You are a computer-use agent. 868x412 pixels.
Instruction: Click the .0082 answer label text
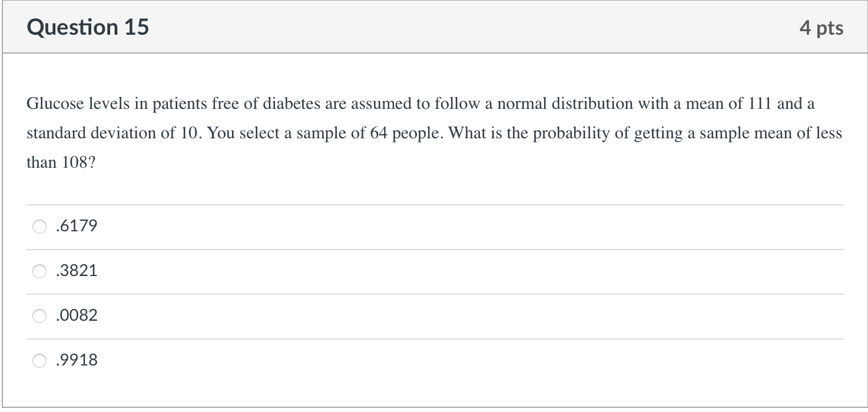tap(76, 315)
